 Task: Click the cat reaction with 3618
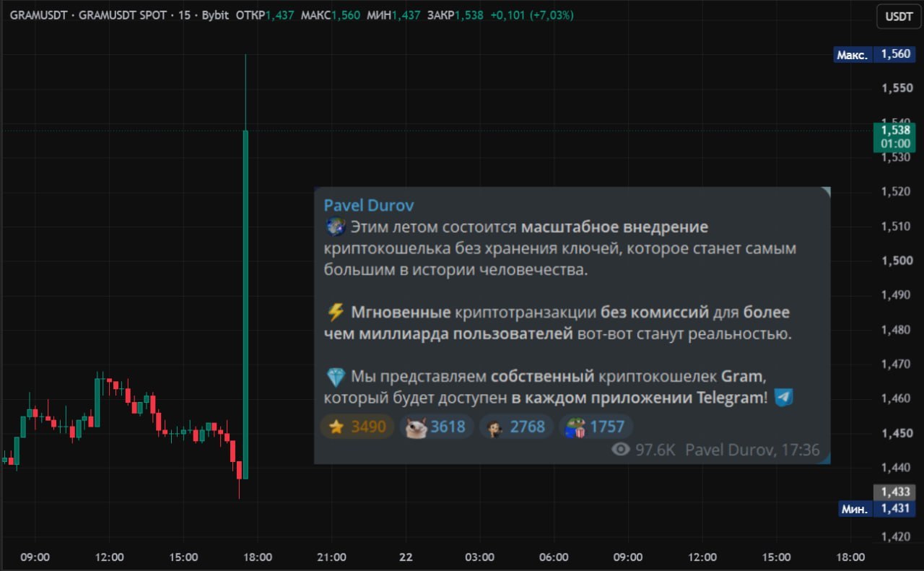click(437, 427)
